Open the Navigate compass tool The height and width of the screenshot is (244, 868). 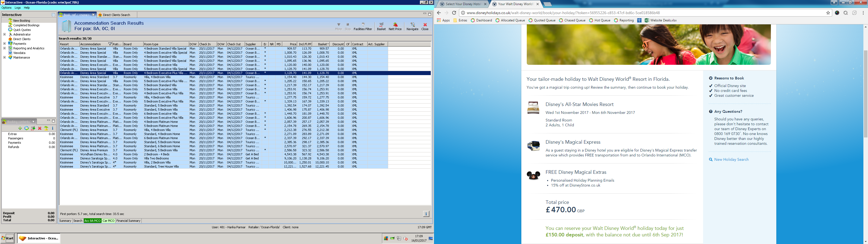[x=412, y=26]
